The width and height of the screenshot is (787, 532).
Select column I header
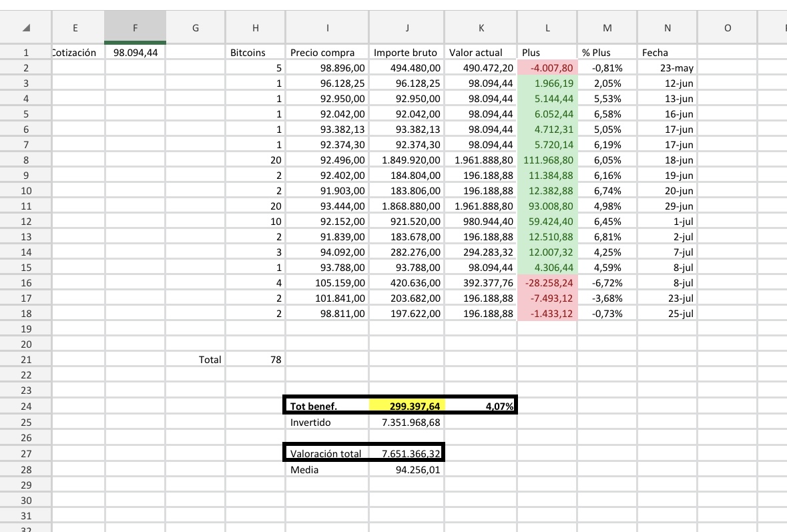coord(327,27)
